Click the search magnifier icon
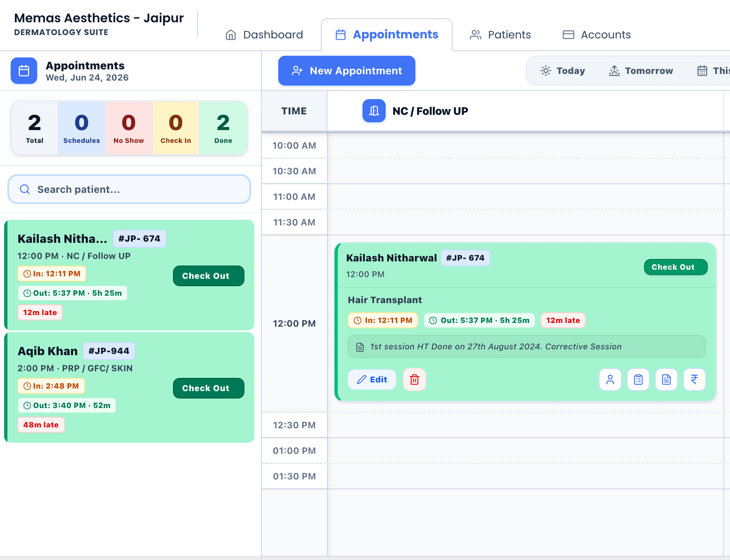Screen dimensions: 730x560 pyautogui.click(x=25, y=189)
